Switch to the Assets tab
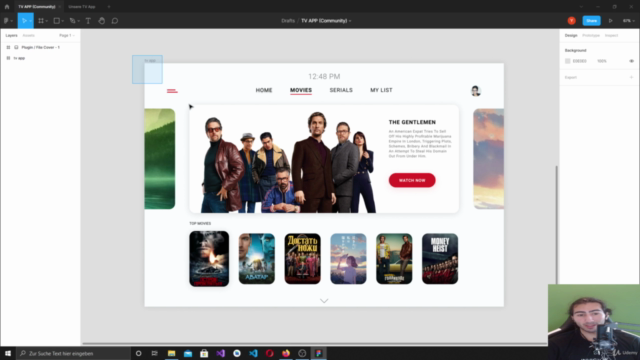Screen dimensions: 640x360 coord(29,36)
